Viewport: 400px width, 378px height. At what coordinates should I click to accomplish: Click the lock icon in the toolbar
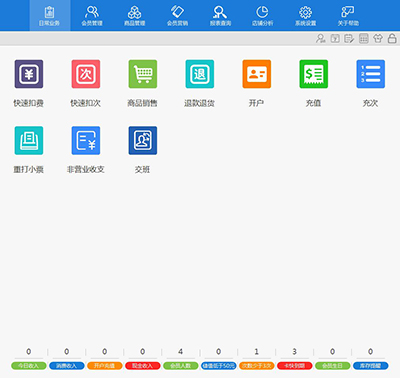pos(392,38)
